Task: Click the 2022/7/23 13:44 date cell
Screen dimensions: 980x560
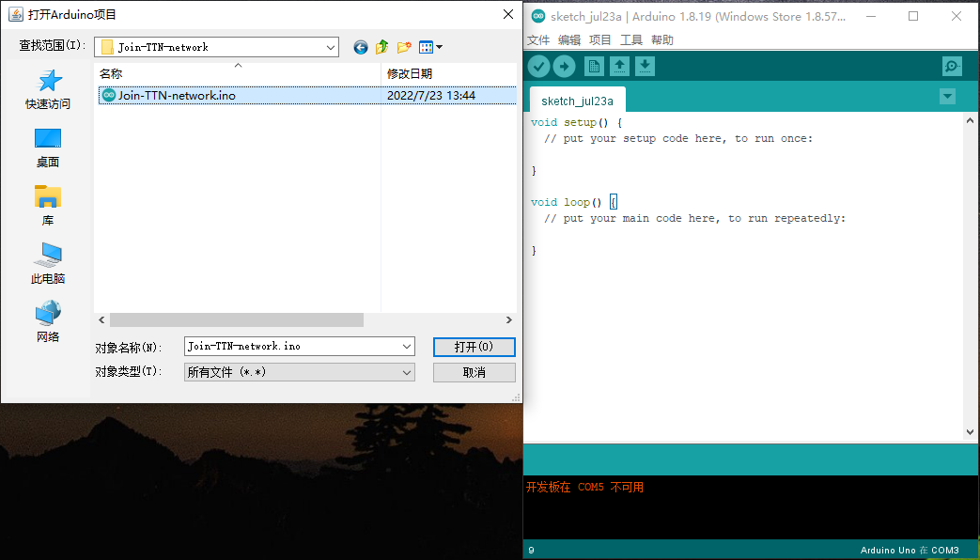Action: pyautogui.click(x=431, y=96)
